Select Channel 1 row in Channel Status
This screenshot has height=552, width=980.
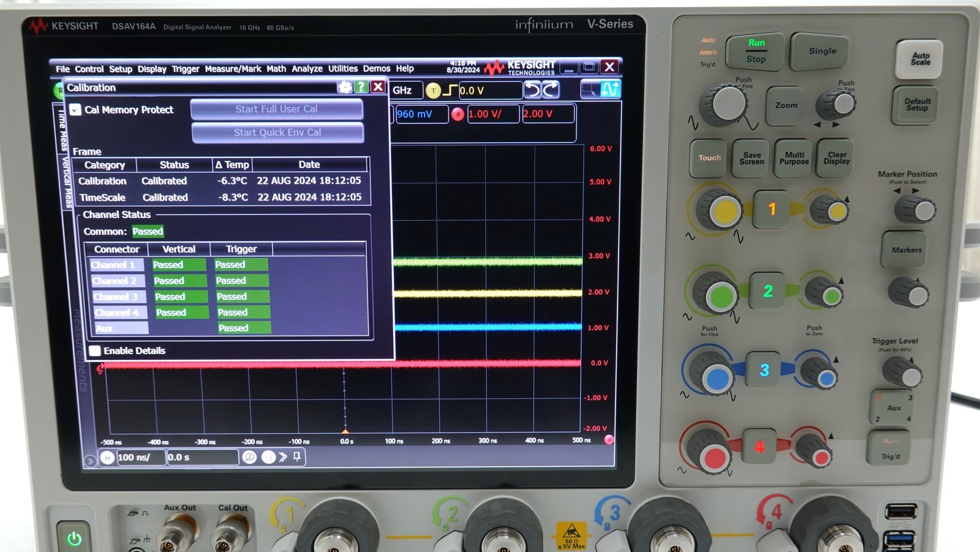pyautogui.click(x=179, y=265)
